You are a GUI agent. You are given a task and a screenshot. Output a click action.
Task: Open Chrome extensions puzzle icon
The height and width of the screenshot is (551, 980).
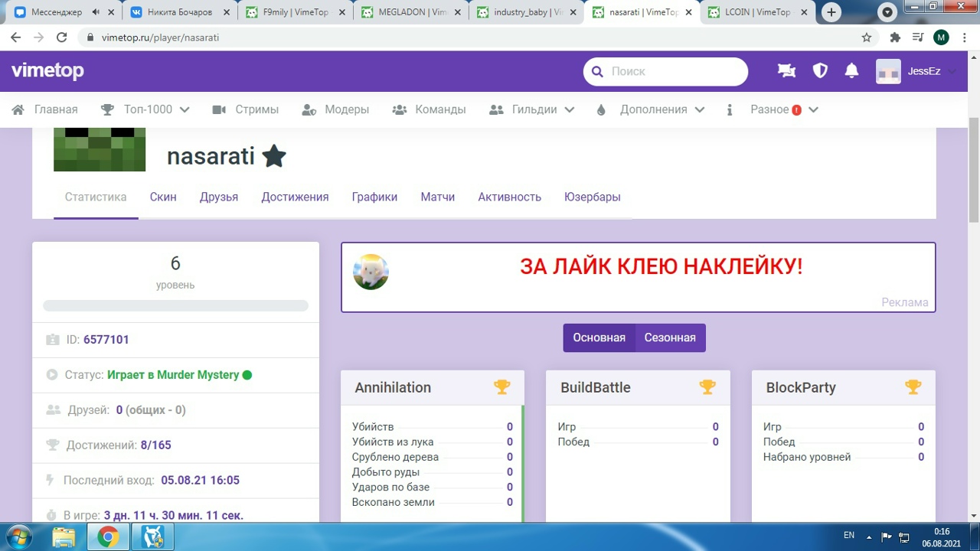895,37
